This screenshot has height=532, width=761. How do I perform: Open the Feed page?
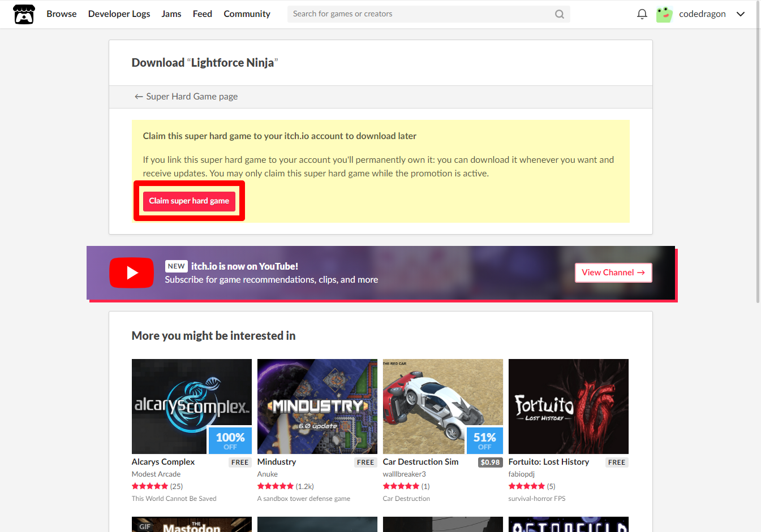[203, 14]
